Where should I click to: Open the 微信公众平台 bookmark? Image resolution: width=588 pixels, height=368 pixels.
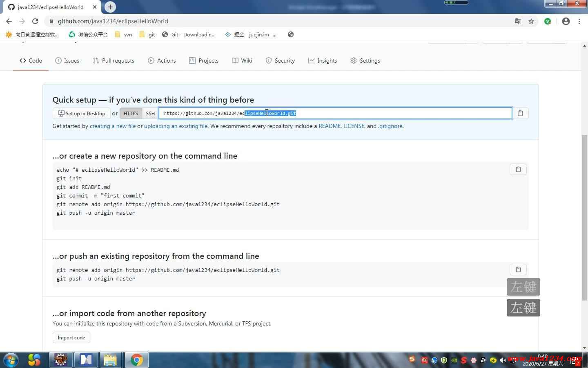tap(88, 34)
